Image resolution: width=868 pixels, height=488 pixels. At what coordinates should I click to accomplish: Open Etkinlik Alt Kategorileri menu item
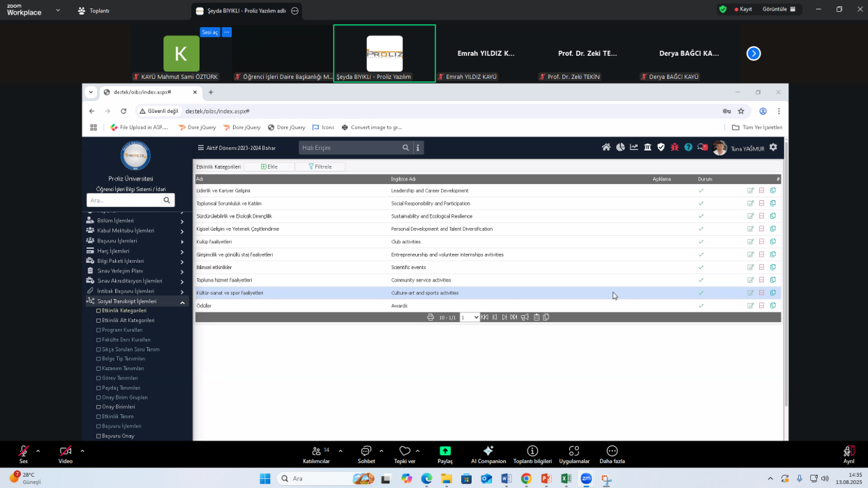(x=128, y=320)
